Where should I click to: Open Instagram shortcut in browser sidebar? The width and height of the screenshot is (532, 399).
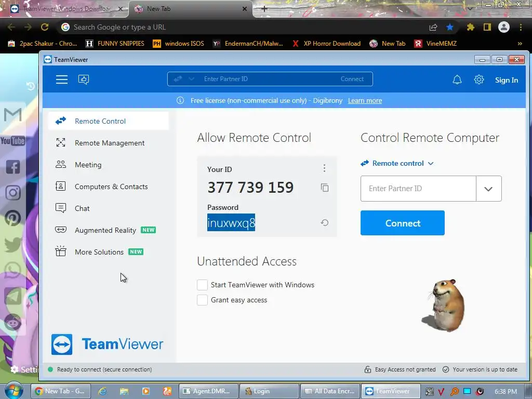click(x=13, y=193)
